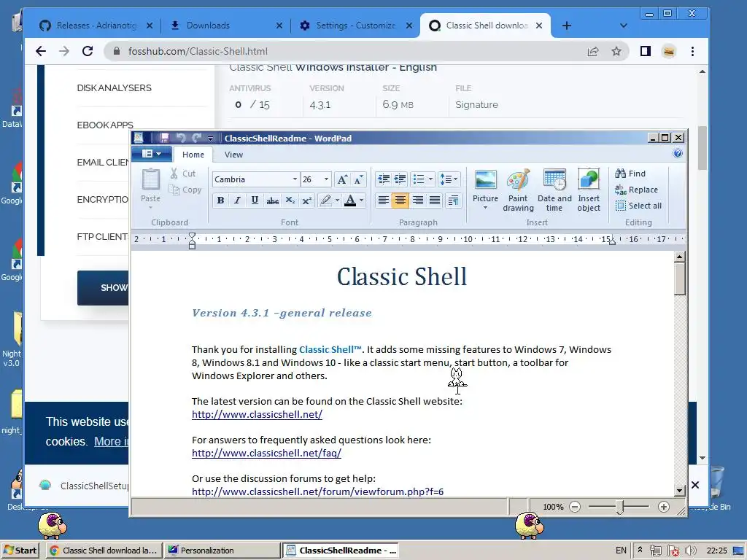Open Chrome tab search chevron
The height and width of the screenshot is (560, 747).
623,26
